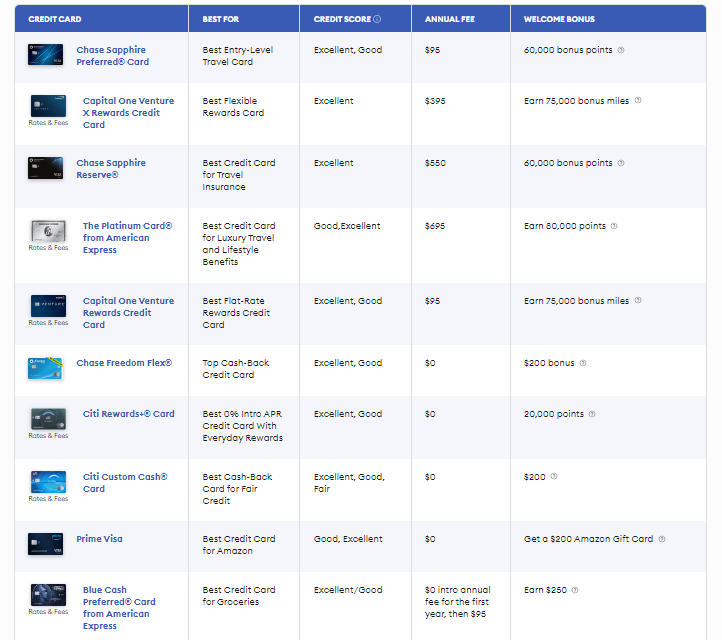
Task: View Rates & Fees under Citi Custom Cash
Action: click(48, 499)
